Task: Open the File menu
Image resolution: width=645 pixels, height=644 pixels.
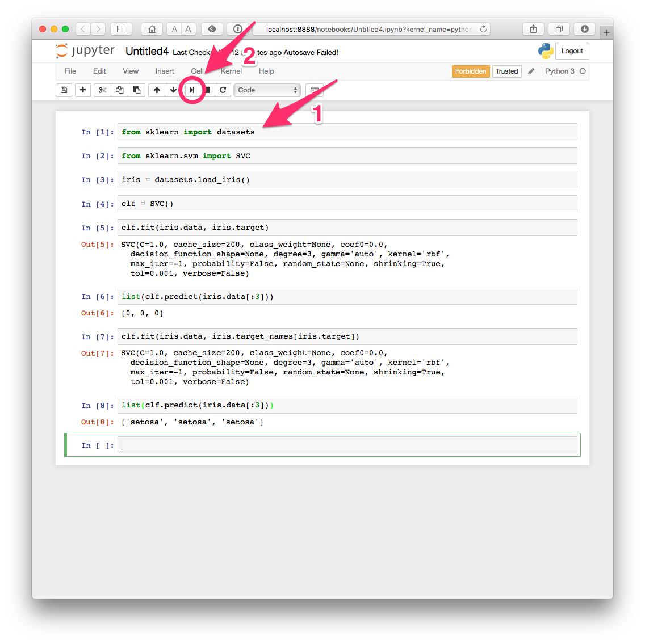Action: (x=70, y=71)
